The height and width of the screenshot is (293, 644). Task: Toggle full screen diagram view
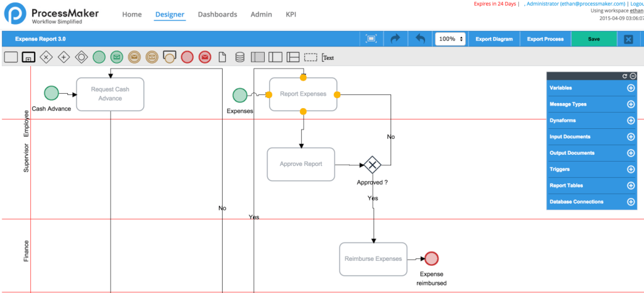pos(371,39)
